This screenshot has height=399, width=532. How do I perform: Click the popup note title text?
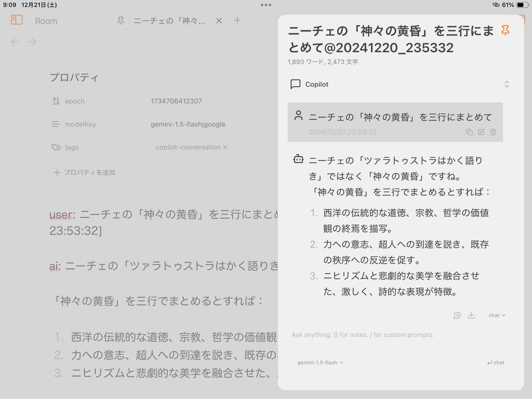(x=391, y=39)
